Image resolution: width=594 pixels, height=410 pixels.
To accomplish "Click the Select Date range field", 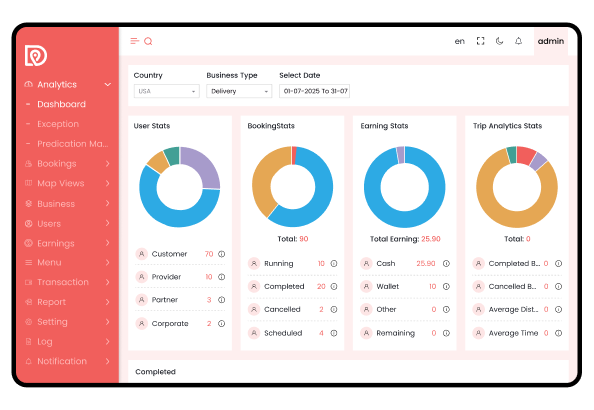I will pos(314,91).
